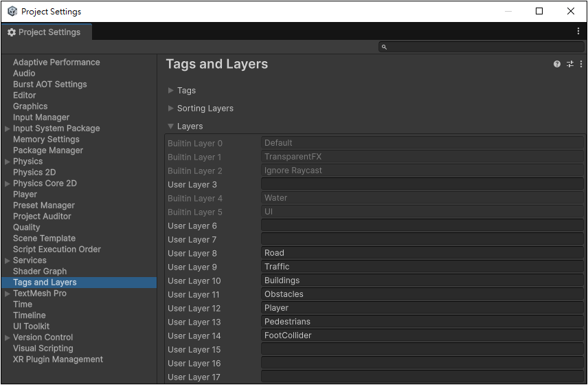Viewport: 588px width, 385px height.
Task: Expand the Sorting Layers section
Action: pyautogui.click(x=170, y=109)
